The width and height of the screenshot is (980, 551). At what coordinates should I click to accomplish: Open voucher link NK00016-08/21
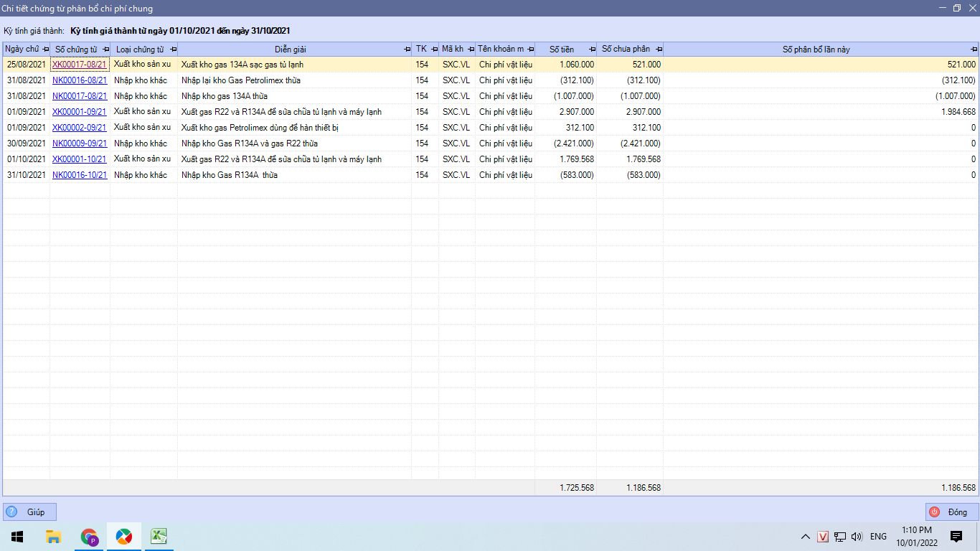coord(80,80)
